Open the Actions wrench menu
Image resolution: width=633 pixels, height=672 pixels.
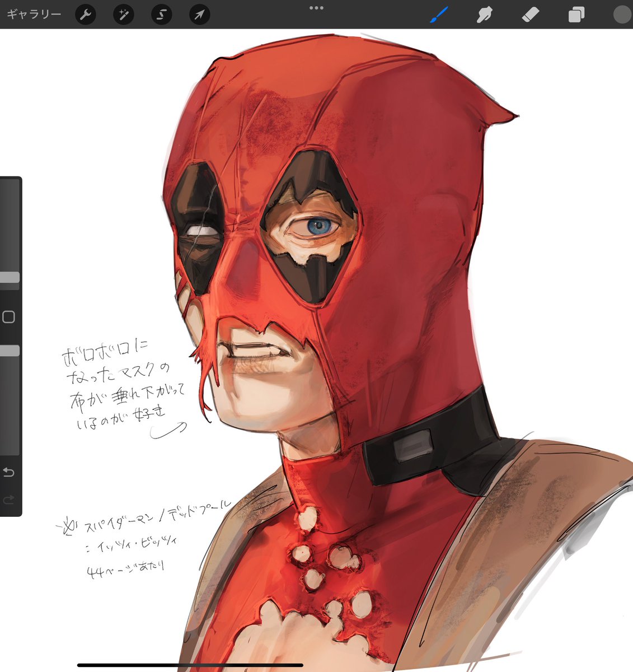tap(86, 15)
